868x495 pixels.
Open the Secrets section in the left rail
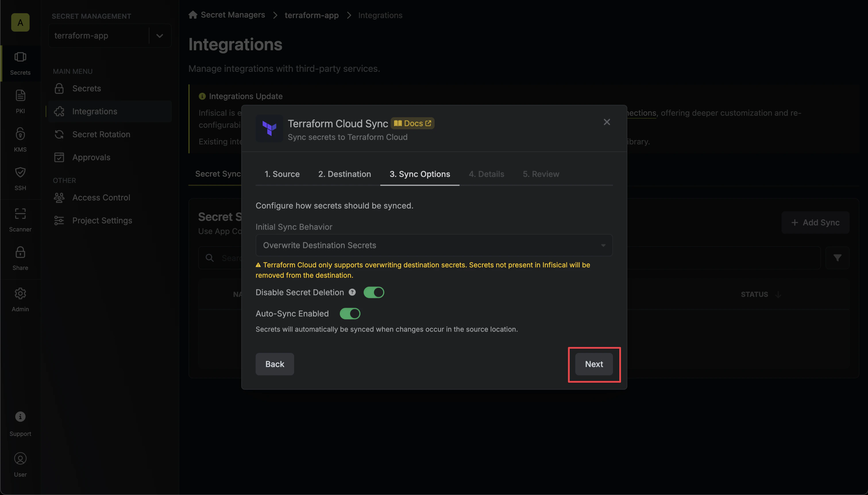coord(20,63)
